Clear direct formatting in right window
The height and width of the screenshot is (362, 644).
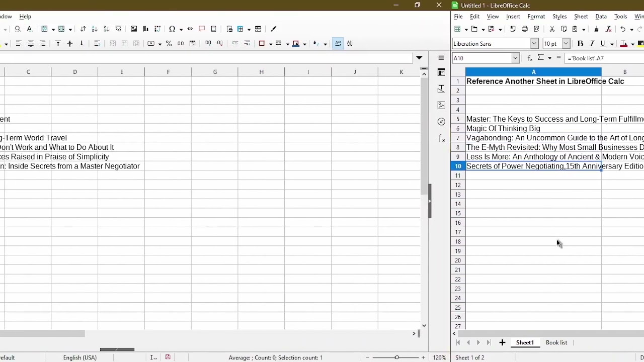[x=608, y=29]
